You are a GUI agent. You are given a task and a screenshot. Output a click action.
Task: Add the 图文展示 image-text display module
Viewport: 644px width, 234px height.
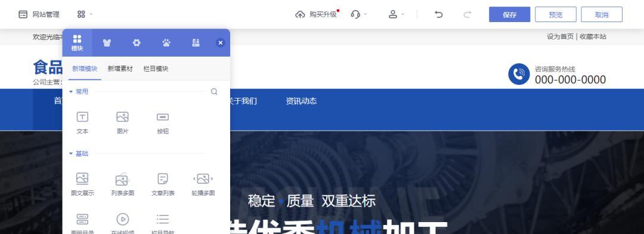(82, 184)
